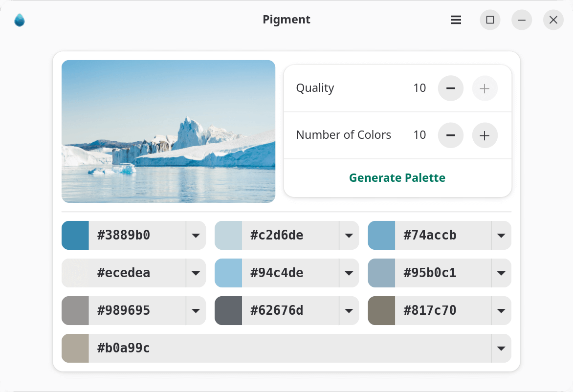Click Generate Palette

[397, 178]
